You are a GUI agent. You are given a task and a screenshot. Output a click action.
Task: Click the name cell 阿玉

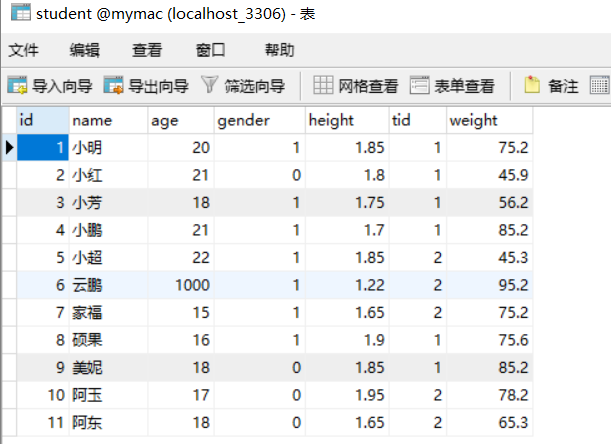coord(109,395)
